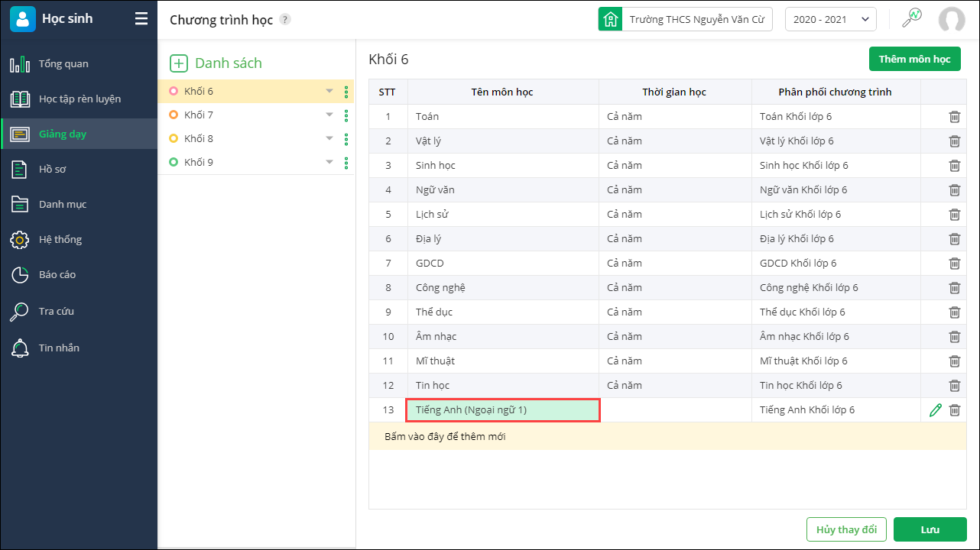This screenshot has height=550, width=980.
Task: Click the hamburger menu icon
Action: click(x=141, y=19)
